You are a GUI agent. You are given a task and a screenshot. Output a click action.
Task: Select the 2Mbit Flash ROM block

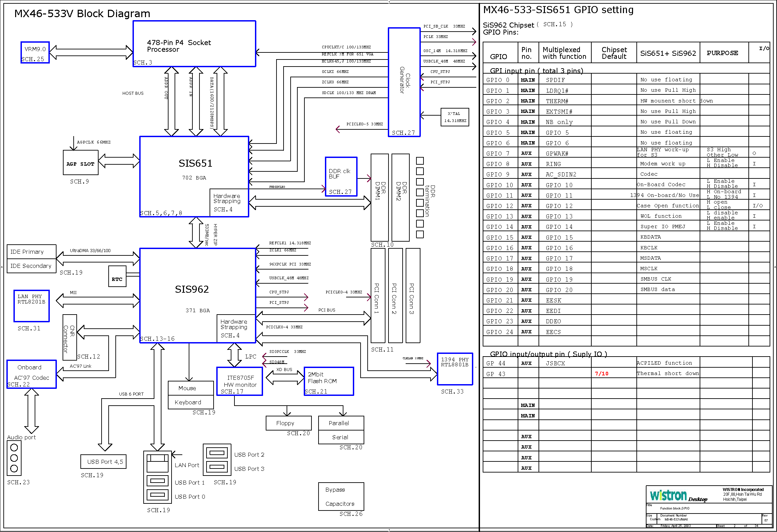click(x=329, y=381)
